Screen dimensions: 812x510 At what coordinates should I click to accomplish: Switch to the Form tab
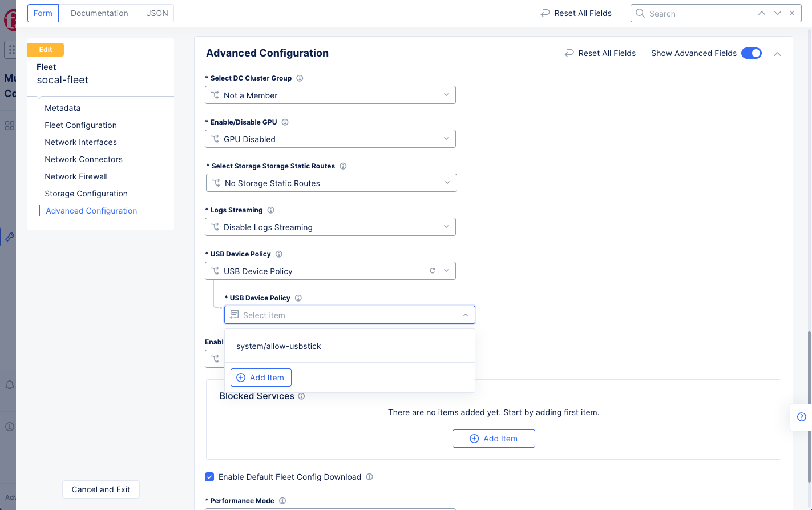coord(43,13)
